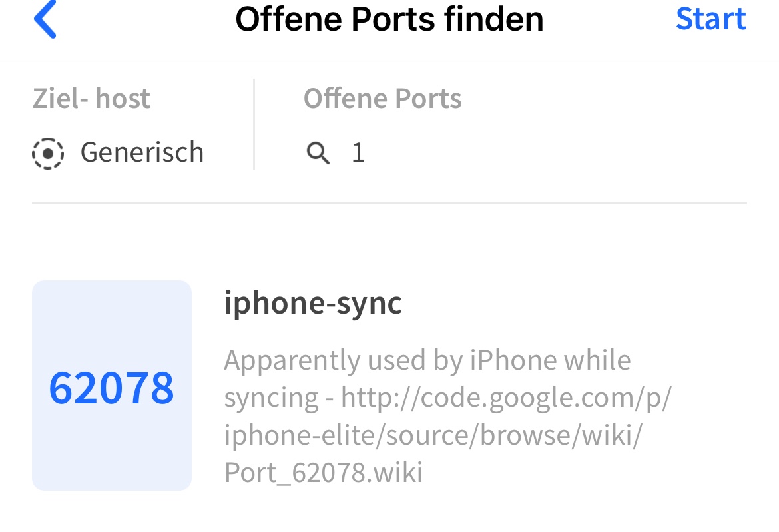This screenshot has width=779, height=532.
Task: Click the "Apparently used by iPhone while" line
Action: coord(427,360)
